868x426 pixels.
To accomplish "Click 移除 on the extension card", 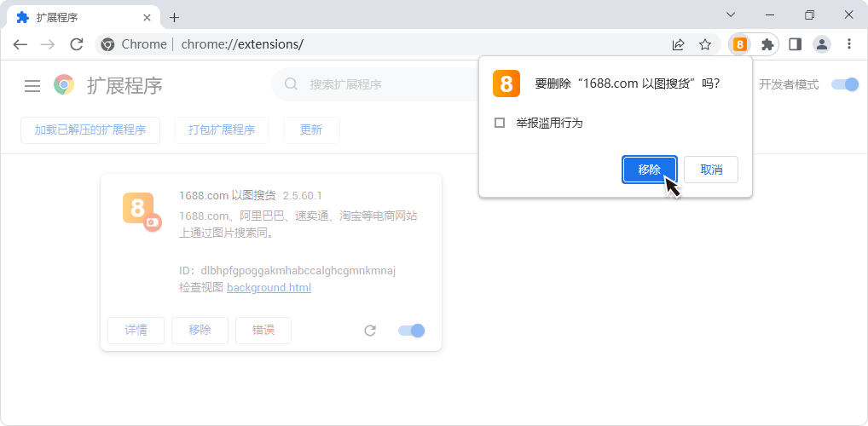I will click(200, 331).
